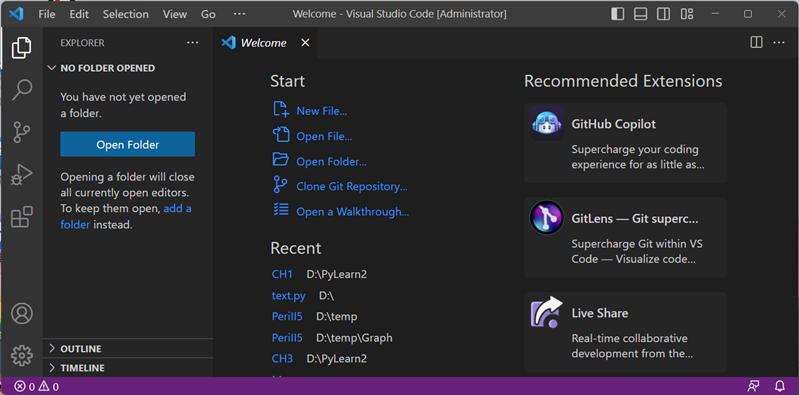The image size is (799, 395).
Task: Click the GitHub Copilot extension icon
Action: click(x=547, y=123)
